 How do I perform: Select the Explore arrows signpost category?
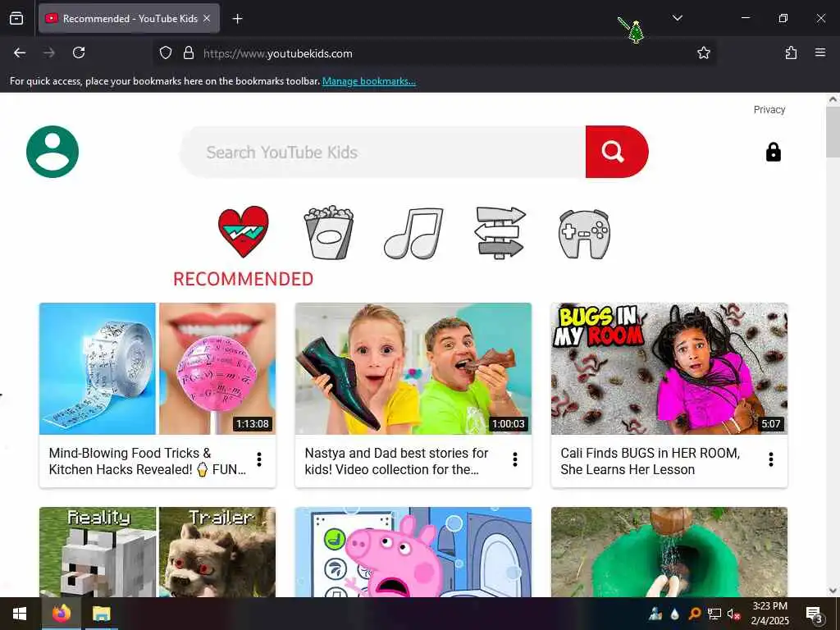click(500, 233)
